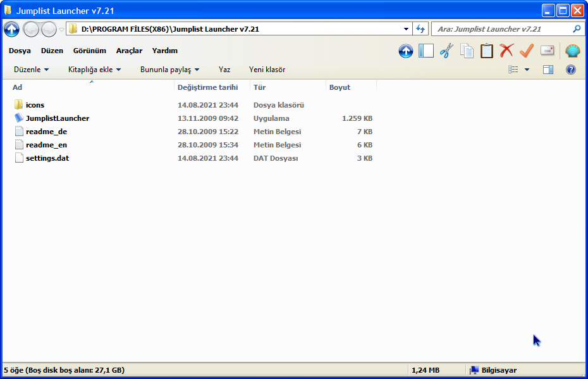Click the '13.11.2009 09:42' date cell
Viewport: 588px width, 379px height.
tap(208, 118)
